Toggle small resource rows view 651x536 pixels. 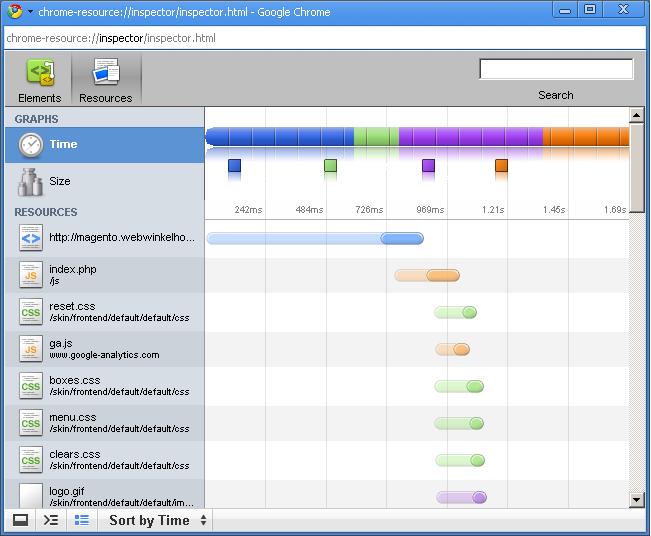point(82,520)
